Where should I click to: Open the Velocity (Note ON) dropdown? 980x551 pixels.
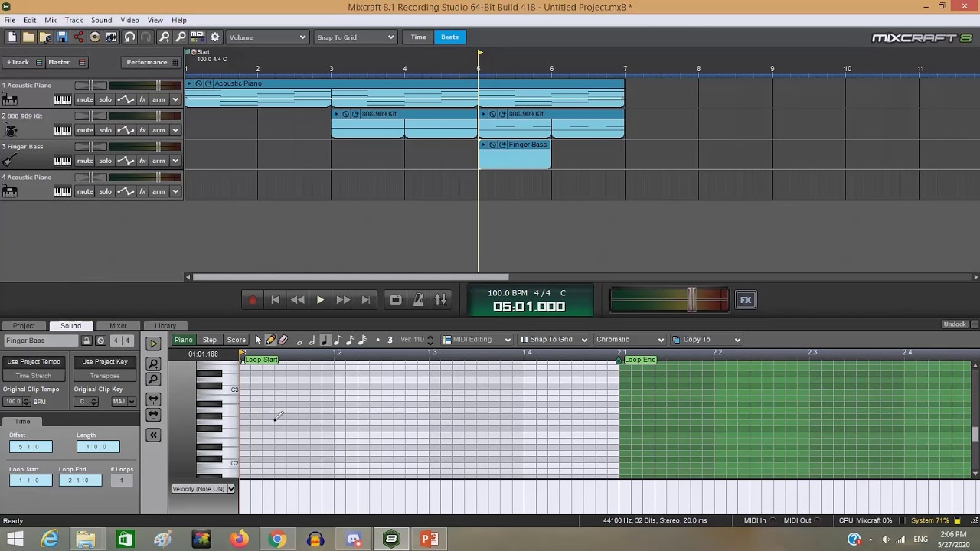203,488
